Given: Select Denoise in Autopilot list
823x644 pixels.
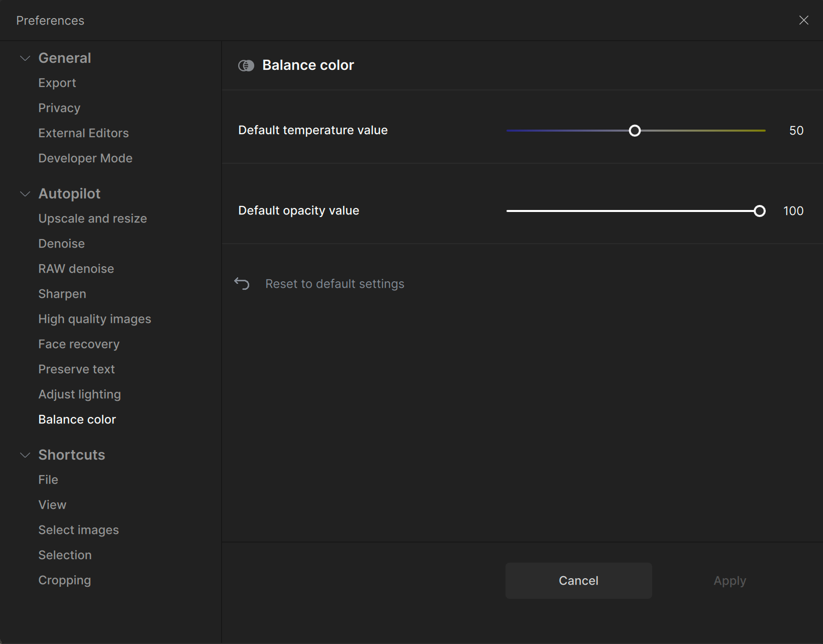Looking at the screenshot, I should coord(62,244).
